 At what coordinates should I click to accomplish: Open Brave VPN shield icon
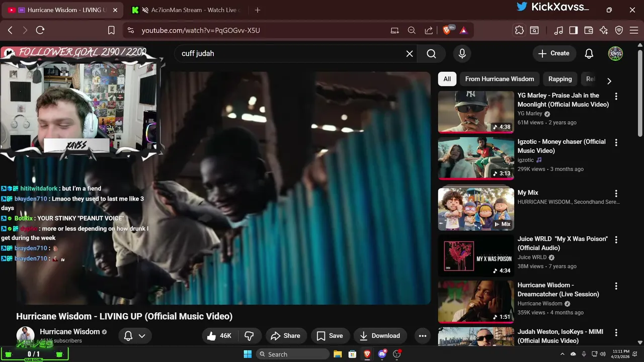pos(619,30)
